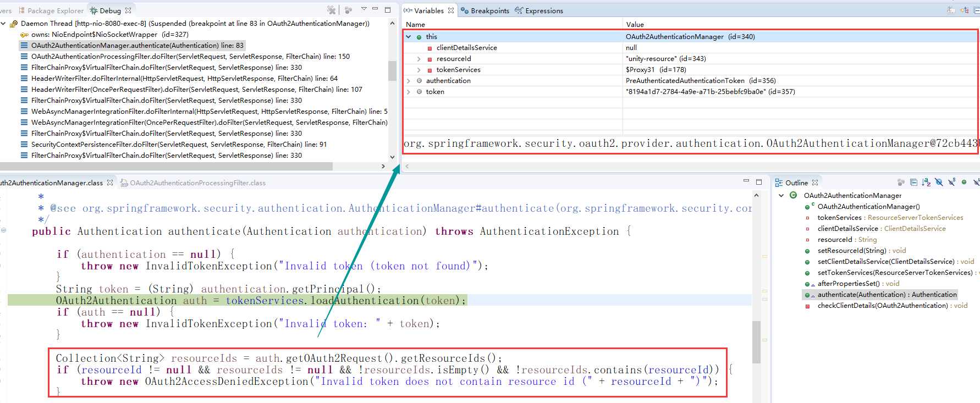Collapse the 'this' variable row

pyautogui.click(x=409, y=37)
